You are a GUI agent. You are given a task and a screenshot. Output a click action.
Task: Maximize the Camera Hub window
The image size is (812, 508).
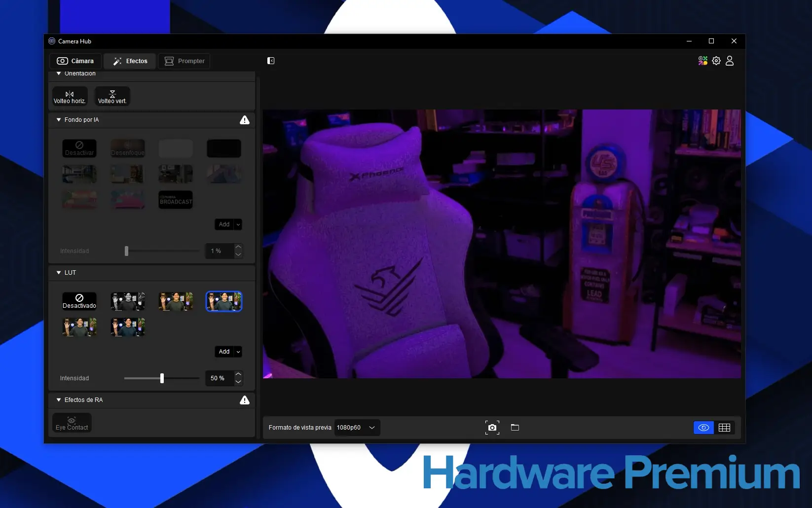[711, 41]
